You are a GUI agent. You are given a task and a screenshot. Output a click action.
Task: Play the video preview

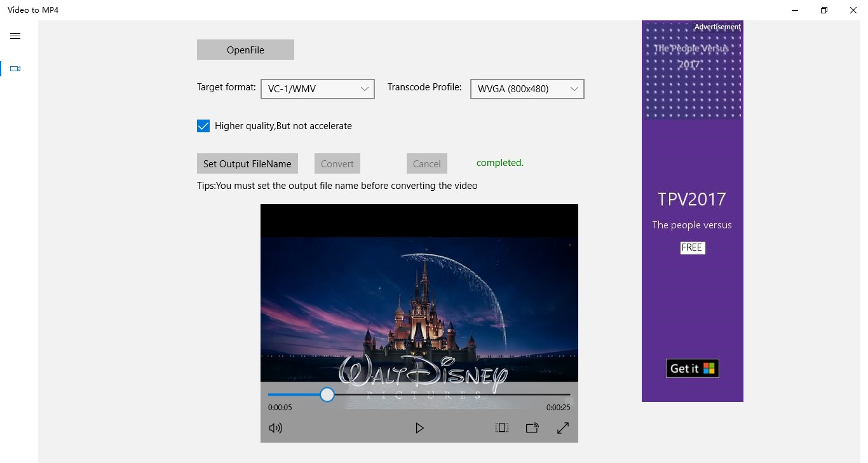(419, 428)
